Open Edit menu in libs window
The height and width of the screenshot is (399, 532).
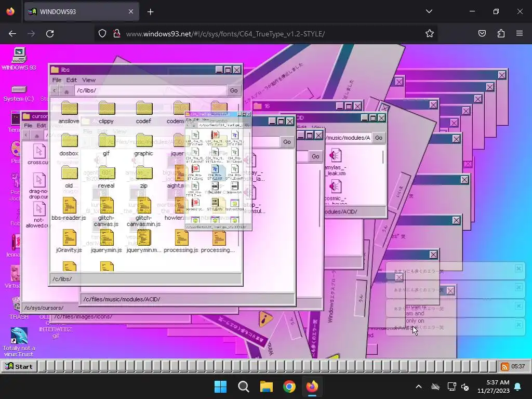[71, 80]
